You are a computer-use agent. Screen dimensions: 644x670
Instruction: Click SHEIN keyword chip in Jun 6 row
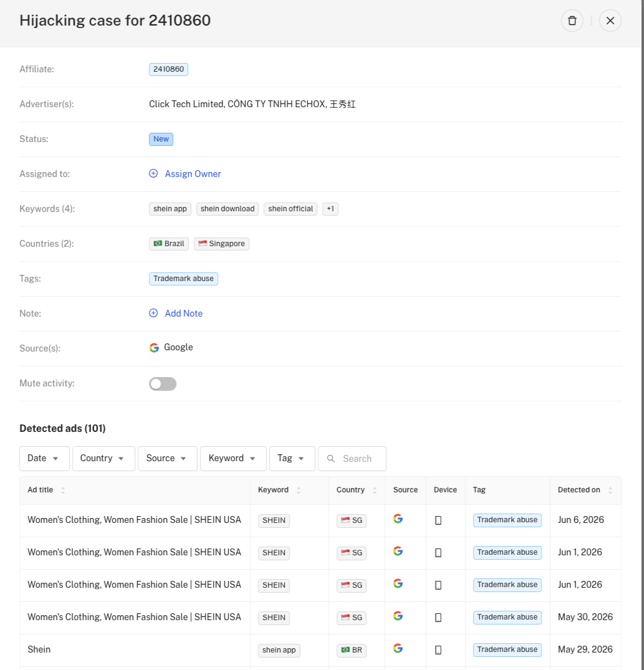(x=274, y=520)
